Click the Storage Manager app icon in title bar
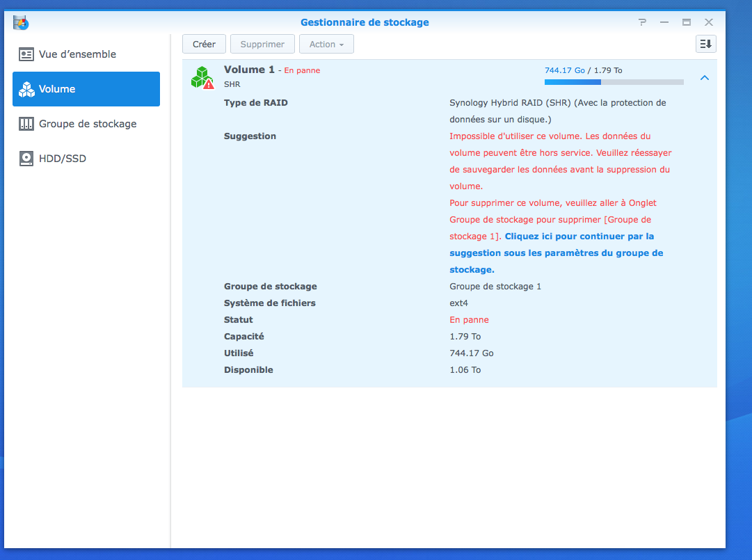Screen dimensions: 752x560 [x=21, y=22]
